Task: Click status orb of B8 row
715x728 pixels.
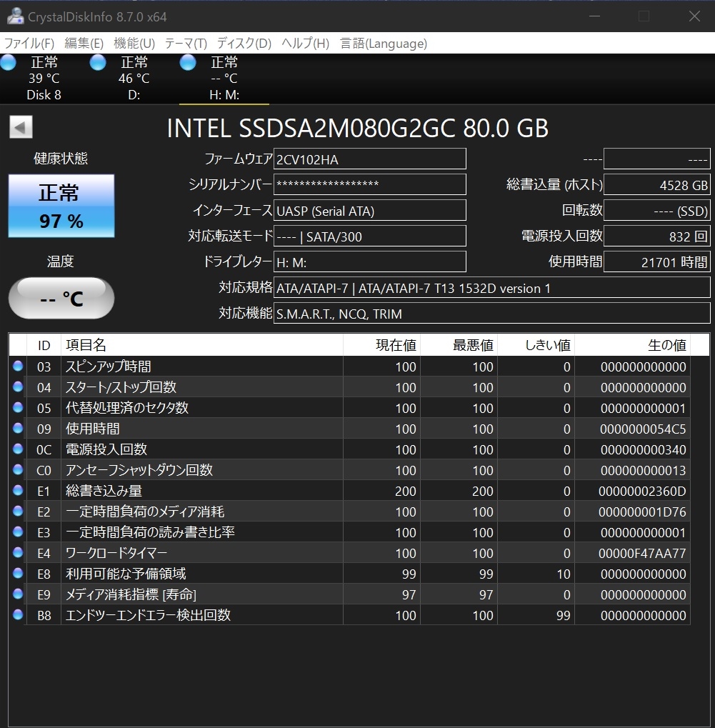Action: pos(18,614)
